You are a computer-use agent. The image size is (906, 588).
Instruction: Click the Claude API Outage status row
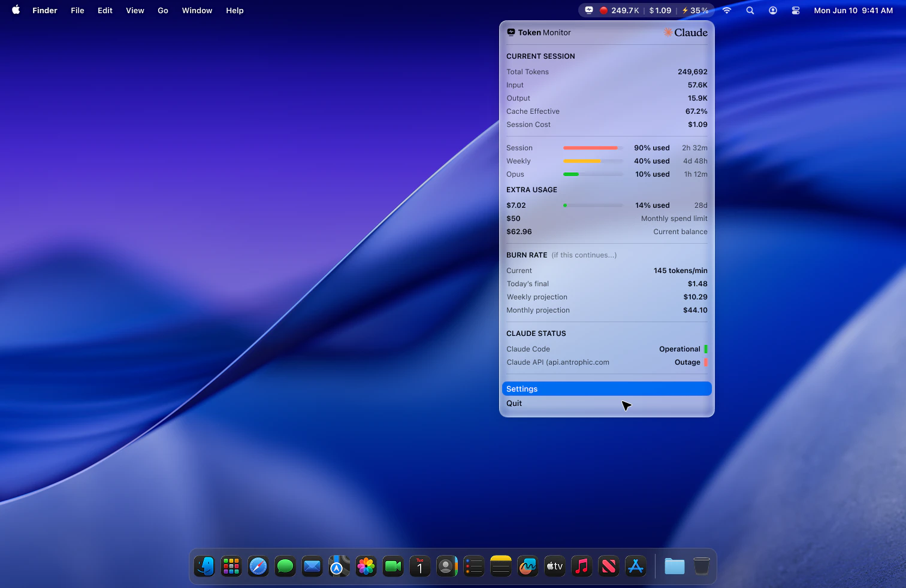[x=606, y=362]
